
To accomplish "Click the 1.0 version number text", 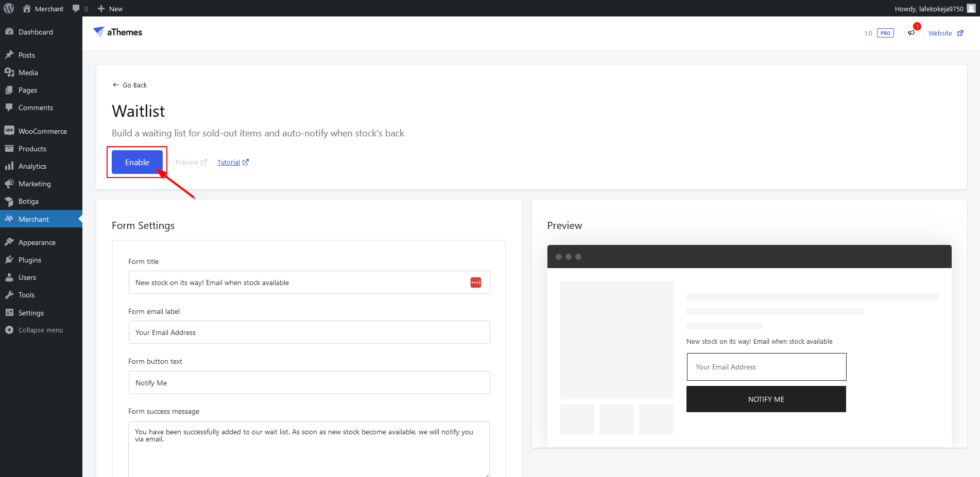I will pos(868,33).
